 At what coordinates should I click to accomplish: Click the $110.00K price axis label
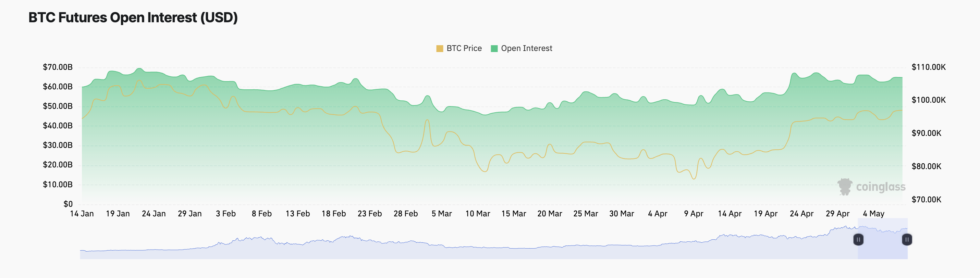click(928, 67)
